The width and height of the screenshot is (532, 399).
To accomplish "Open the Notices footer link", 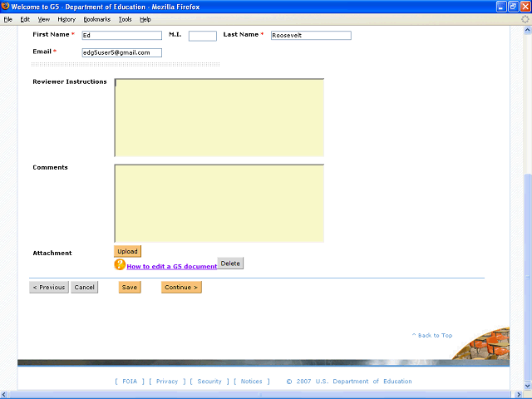I will point(251,382).
